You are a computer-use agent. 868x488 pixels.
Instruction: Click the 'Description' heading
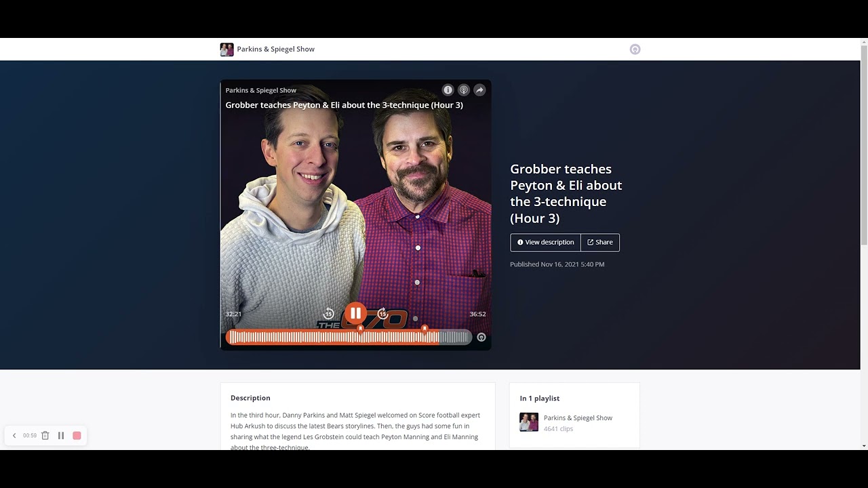pos(250,398)
